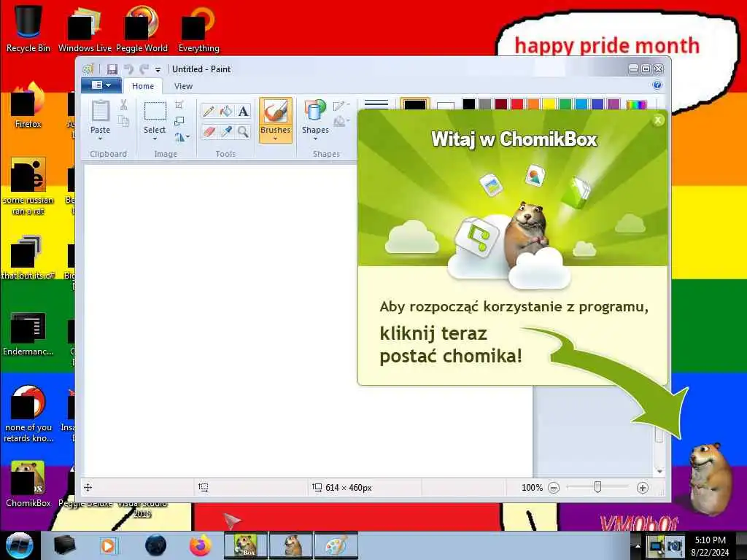
Task: Click the Undo arrow in Paint title bar
Action: [128, 69]
